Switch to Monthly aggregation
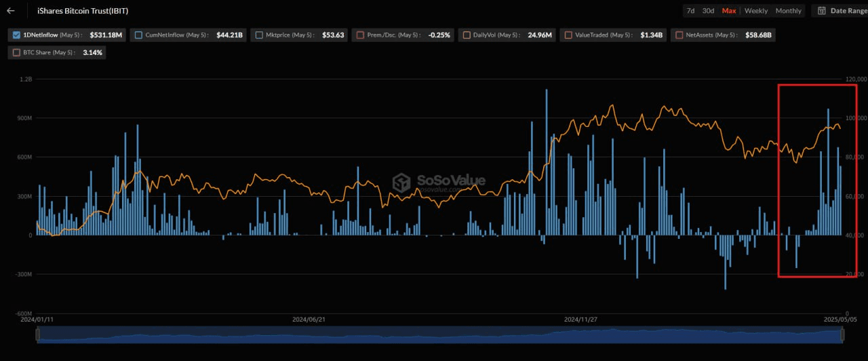The width and height of the screenshot is (868, 361). 788,11
